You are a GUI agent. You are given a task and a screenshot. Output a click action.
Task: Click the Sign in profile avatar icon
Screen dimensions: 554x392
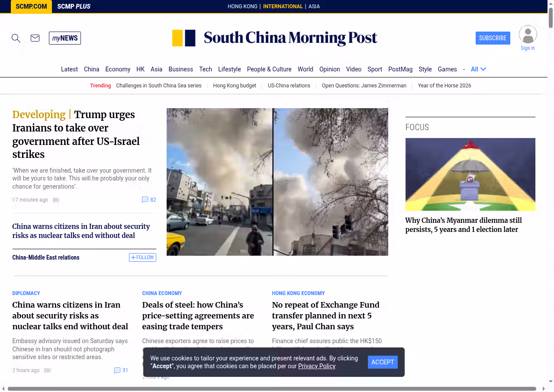click(x=528, y=35)
